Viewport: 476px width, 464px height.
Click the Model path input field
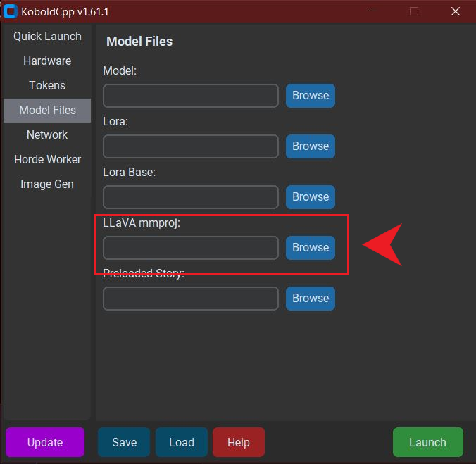(x=191, y=96)
